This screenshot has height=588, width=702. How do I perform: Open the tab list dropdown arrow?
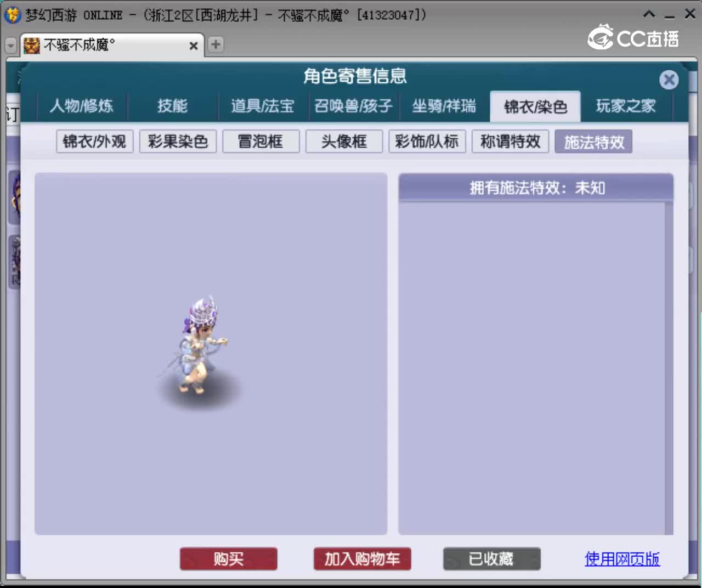(x=11, y=46)
